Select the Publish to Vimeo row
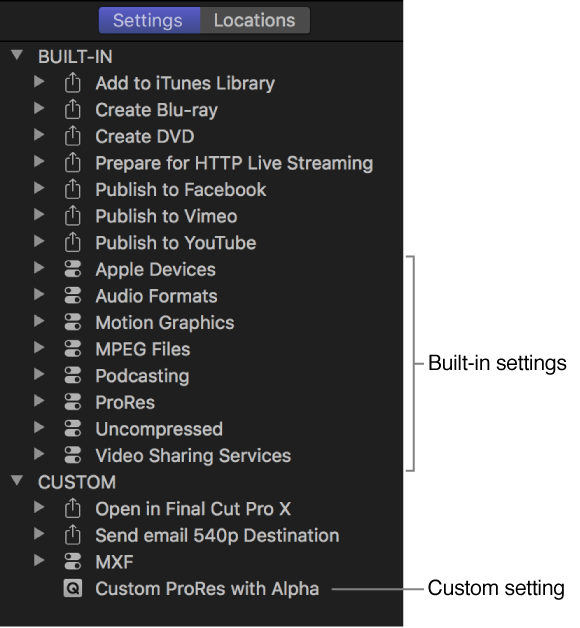 tap(201, 216)
